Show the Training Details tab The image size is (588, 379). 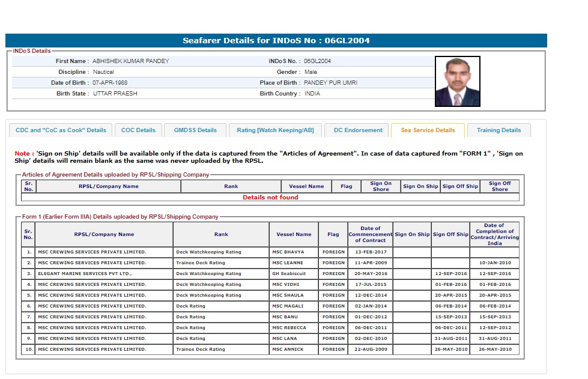[x=499, y=130]
